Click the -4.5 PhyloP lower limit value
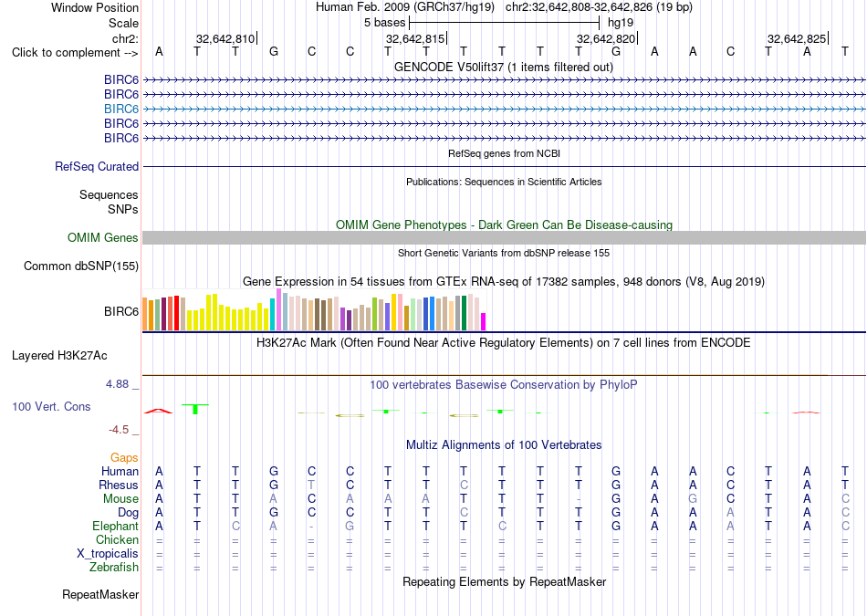The height and width of the screenshot is (616, 867). point(119,430)
